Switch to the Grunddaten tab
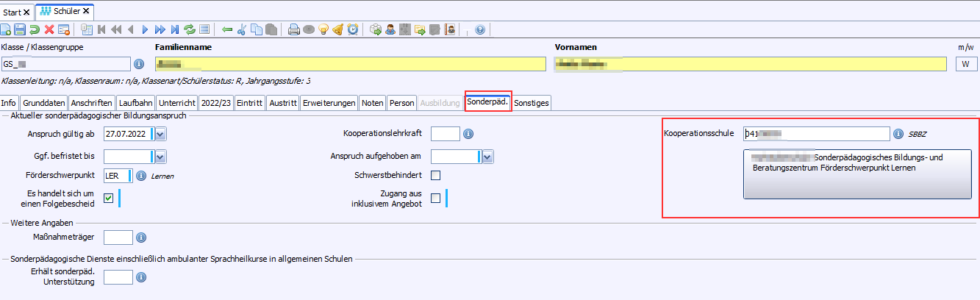The height and width of the screenshot is (300, 980). click(44, 103)
